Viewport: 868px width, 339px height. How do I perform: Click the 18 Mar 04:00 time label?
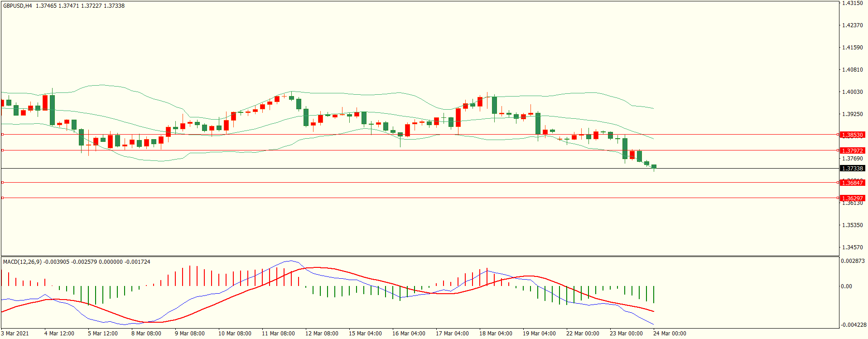(x=496, y=334)
